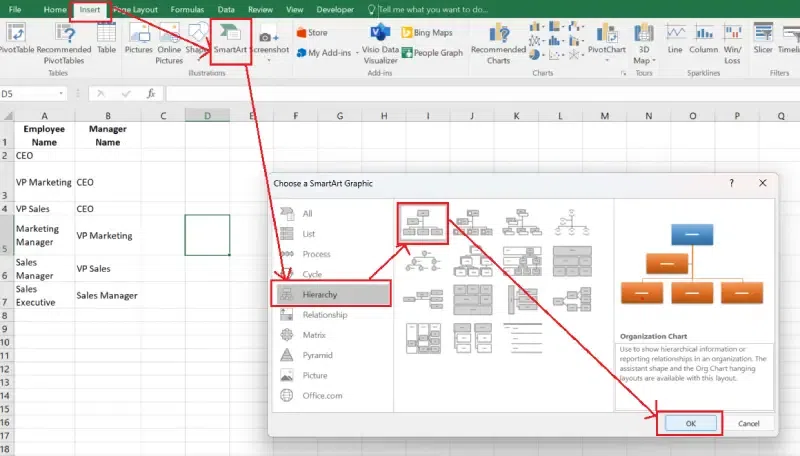Select the Matrix SmartArt category

coord(314,335)
